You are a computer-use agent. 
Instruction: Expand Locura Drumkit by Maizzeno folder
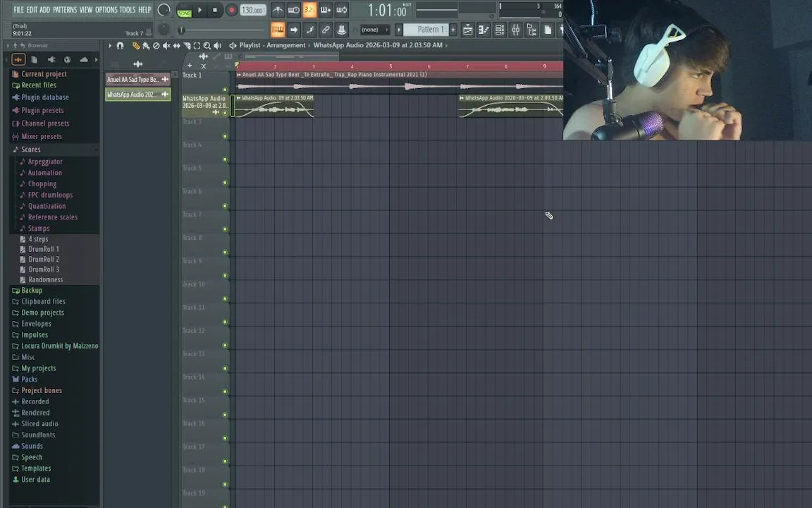point(54,346)
